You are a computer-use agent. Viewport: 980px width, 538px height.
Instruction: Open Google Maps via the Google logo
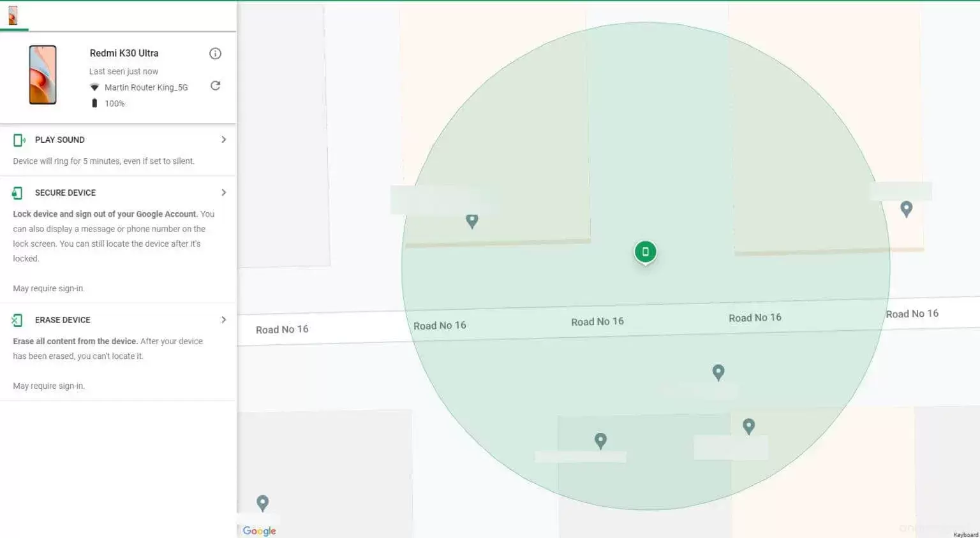(258, 531)
